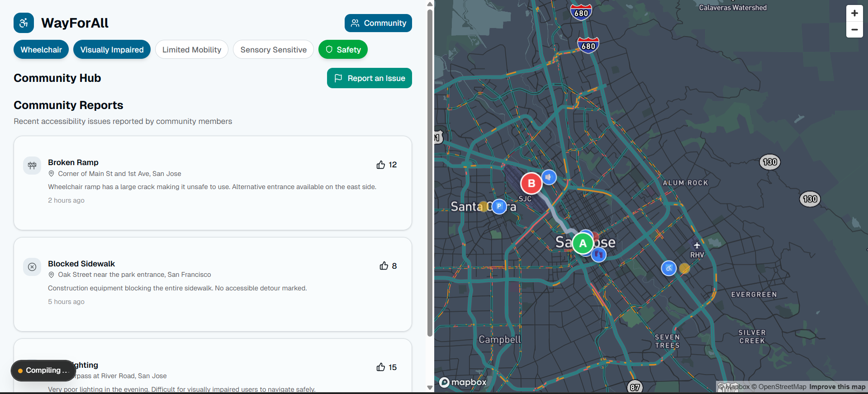The height and width of the screenshot is (394, 868).
Task: Click the blue audio speaker map marker near B
Action: point(549,177)
